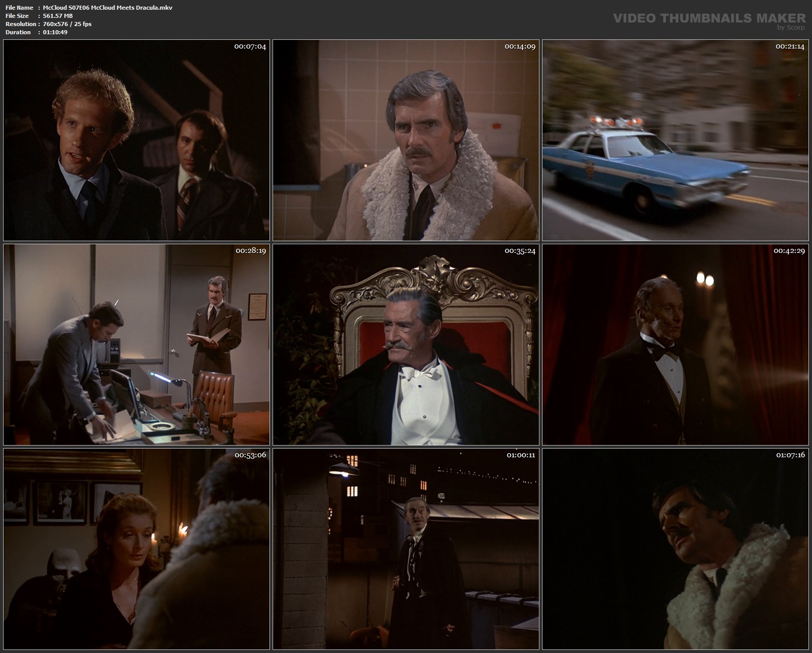Open the thumbnail stamped 00:14:09
The height and width of the screenshot is (653, 812).
click(406, 140)
